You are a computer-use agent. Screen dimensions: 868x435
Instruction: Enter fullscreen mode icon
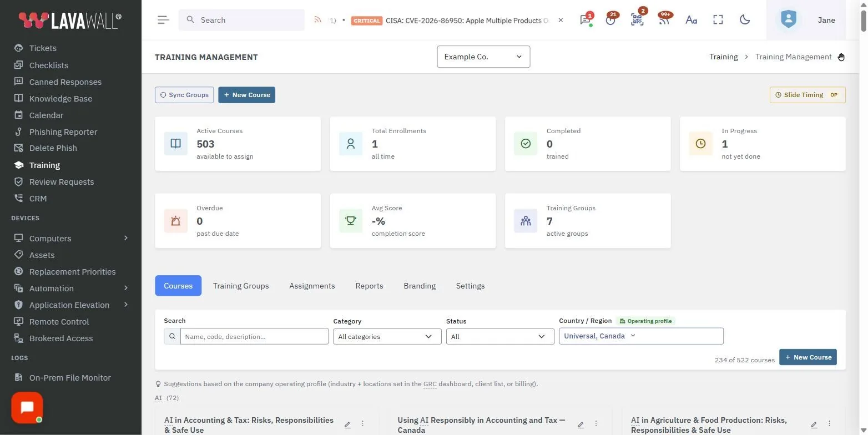718,20
